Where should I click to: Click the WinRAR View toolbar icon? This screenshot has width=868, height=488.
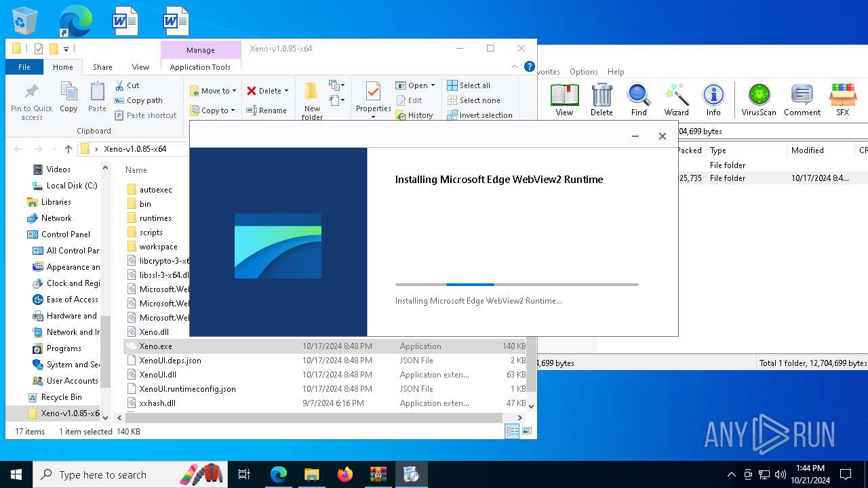[x=564, y=100]
